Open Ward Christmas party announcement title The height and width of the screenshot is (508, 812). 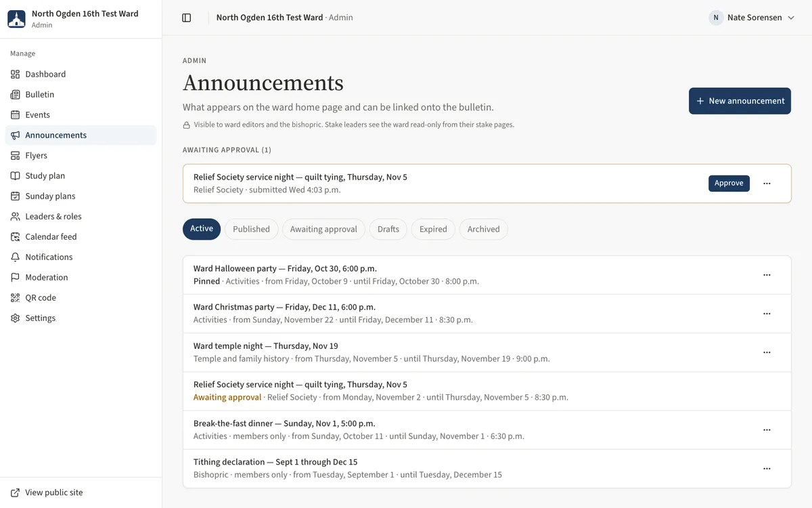pyautogui.click(x=284, y=308)
